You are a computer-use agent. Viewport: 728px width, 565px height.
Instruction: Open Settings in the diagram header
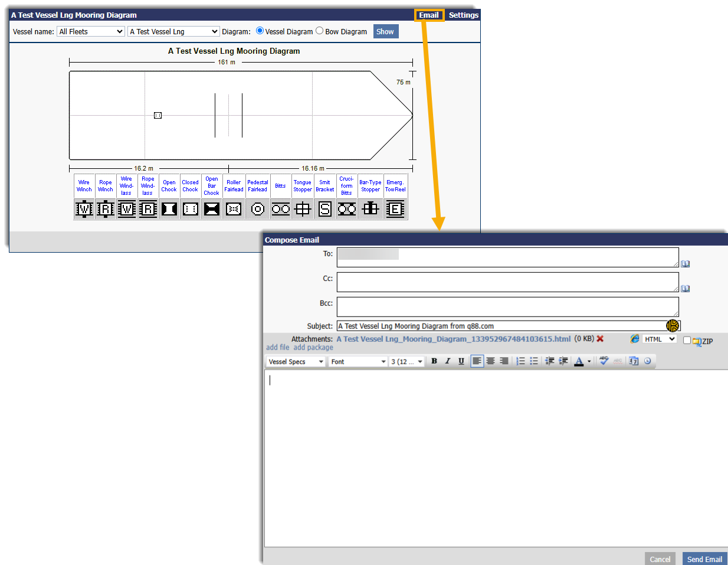click(463, 15)
